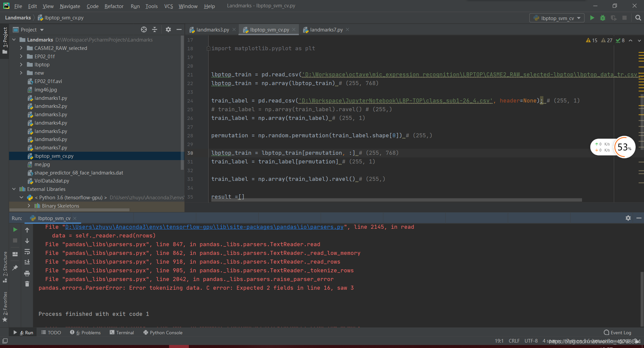
Task: Open Search Everywhere magnifier icon
Action: (638, 18)
